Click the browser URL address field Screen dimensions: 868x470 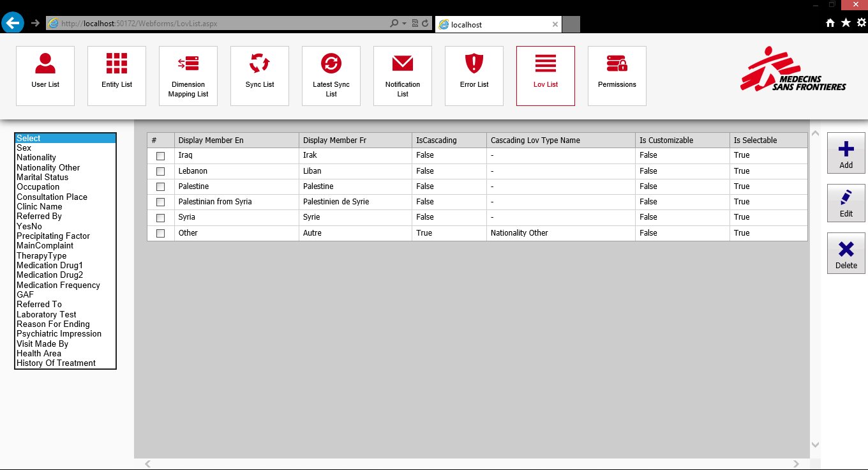[x=217, y=24]
